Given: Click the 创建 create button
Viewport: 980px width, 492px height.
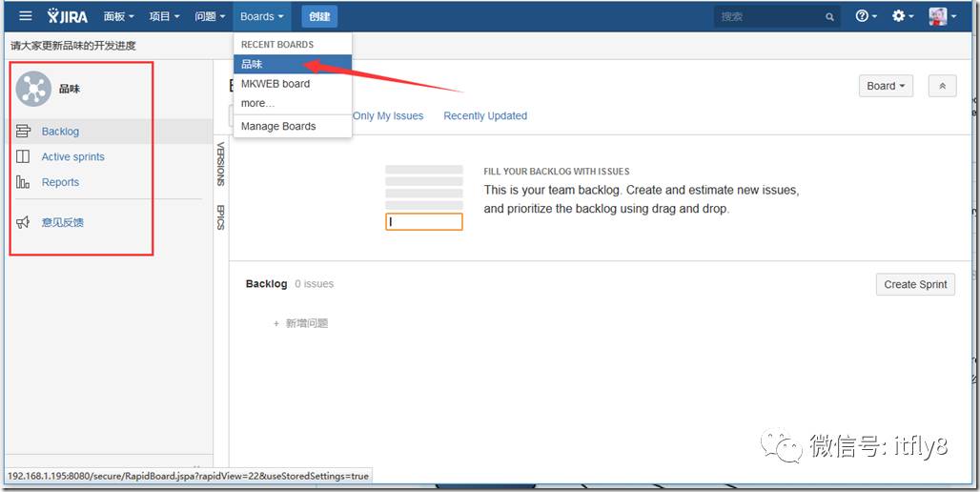Looking at the screenshot, I should (319, 16).
